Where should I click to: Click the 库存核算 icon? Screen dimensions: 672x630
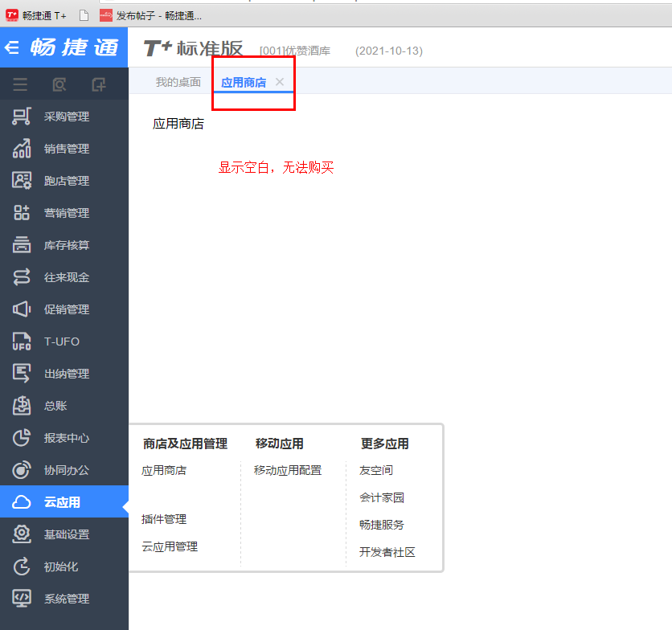coord(22,245)
